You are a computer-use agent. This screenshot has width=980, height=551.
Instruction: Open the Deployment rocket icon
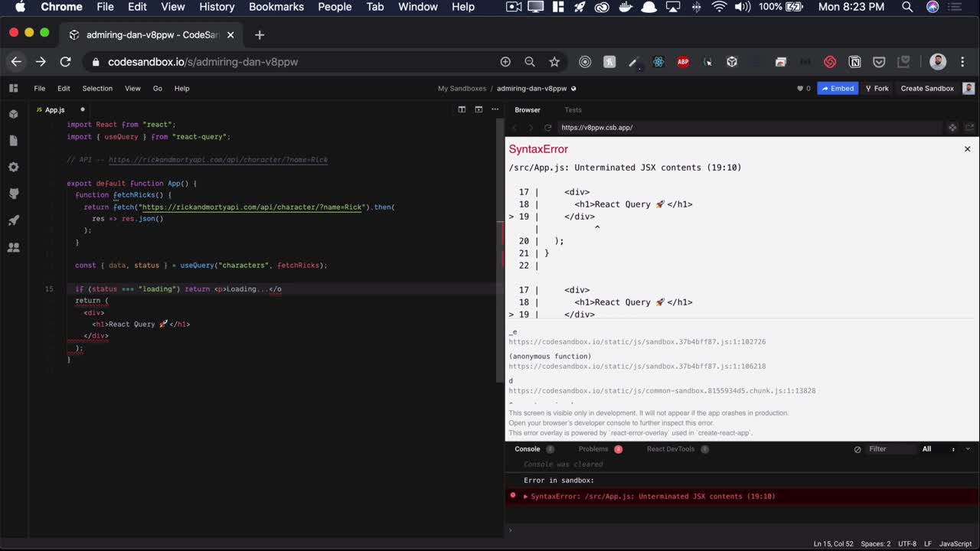(x=13, y=220)
